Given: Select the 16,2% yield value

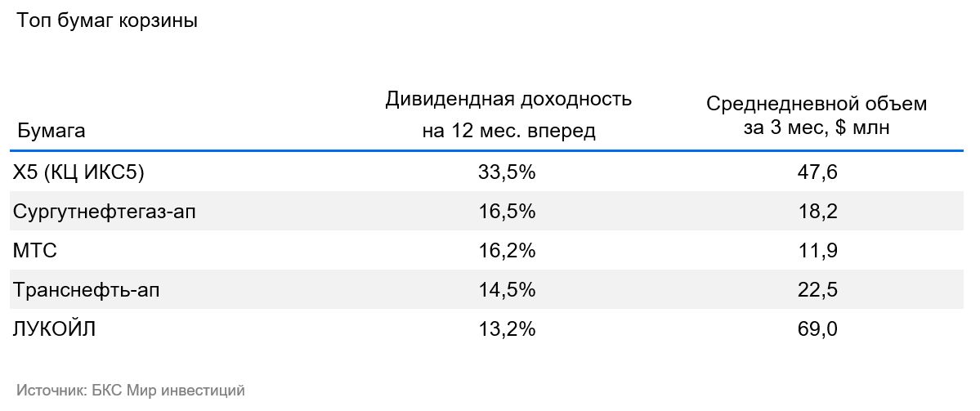Looking at the screenshot, I should (508, 251).
